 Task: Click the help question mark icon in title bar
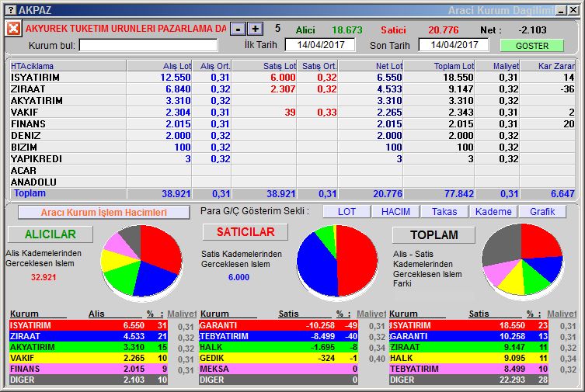point(12,10)
